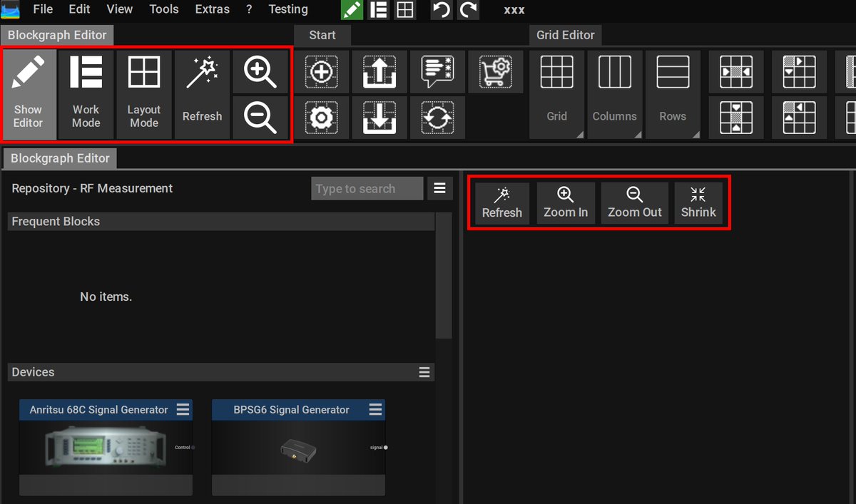The width and height of the screenshot is (856, 504).
Task: Click grid icon with right and down arrows
Action: click(799, 71)
